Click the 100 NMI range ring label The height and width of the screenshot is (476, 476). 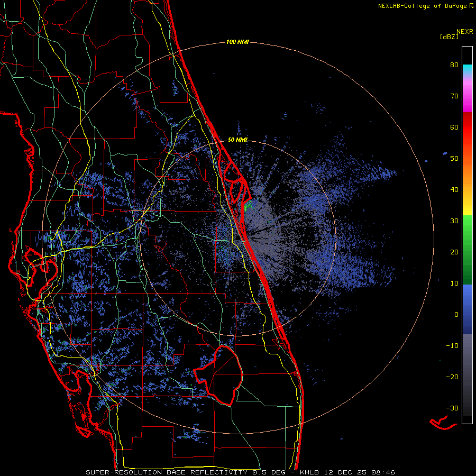[237, 42]
